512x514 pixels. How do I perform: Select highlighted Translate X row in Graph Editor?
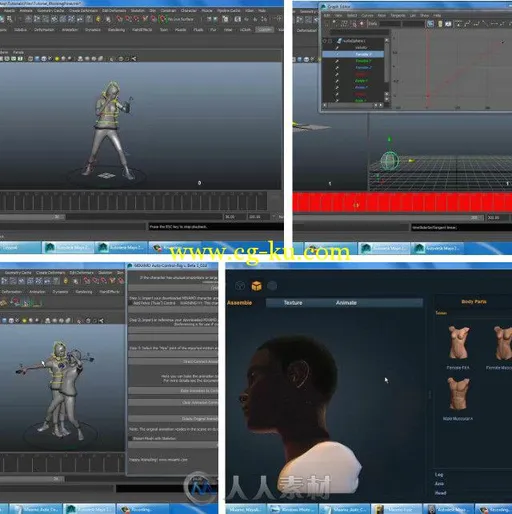(353, 54)
